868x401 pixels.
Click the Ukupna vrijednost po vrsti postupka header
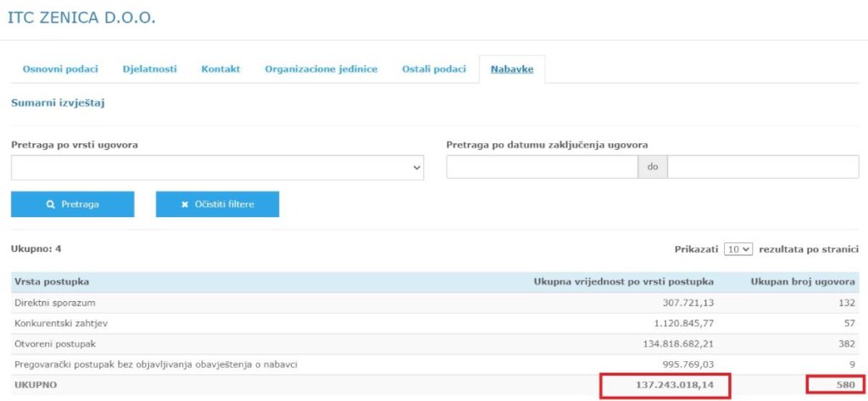623,282
